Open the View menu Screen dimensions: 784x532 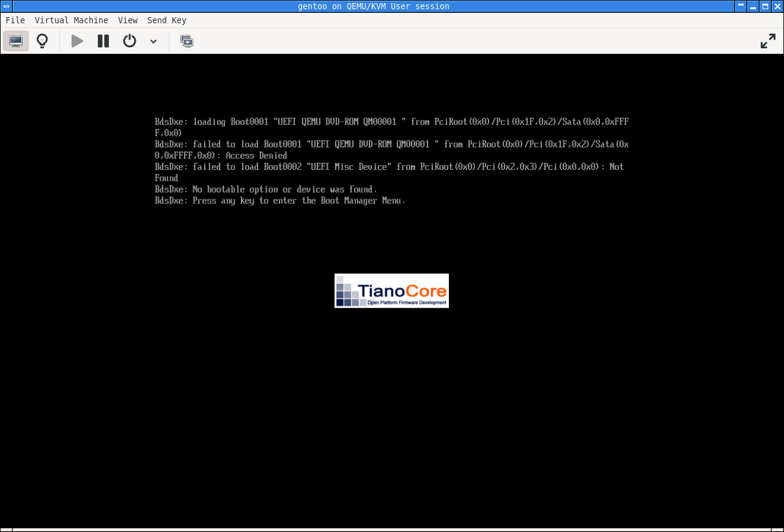(128, 20)
